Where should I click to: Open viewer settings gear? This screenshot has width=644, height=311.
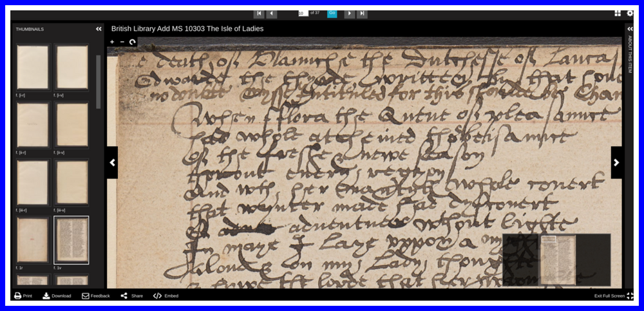[x=630, y=13]
